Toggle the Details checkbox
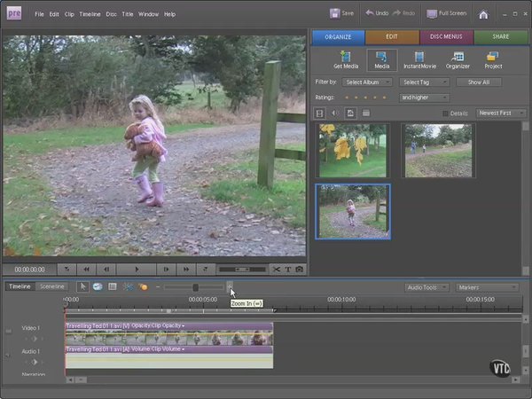The width and height of the screenshot is (532, 399). coord(446,113)
